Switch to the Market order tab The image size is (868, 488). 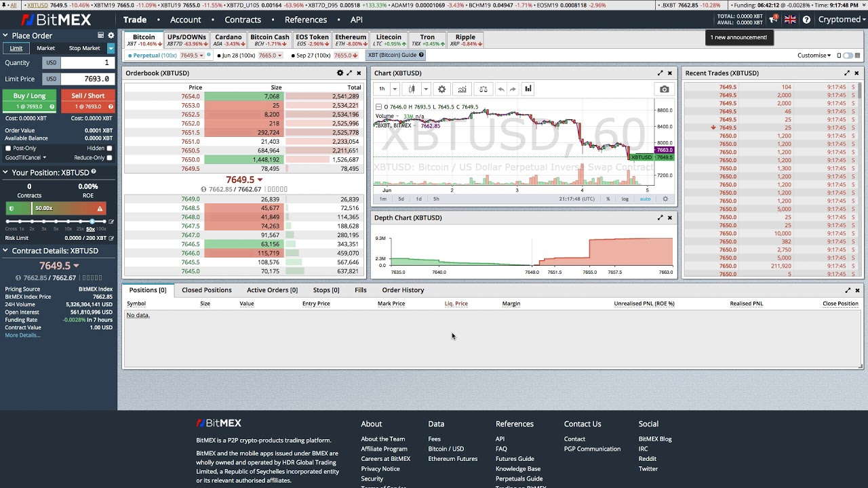(46, 48)
